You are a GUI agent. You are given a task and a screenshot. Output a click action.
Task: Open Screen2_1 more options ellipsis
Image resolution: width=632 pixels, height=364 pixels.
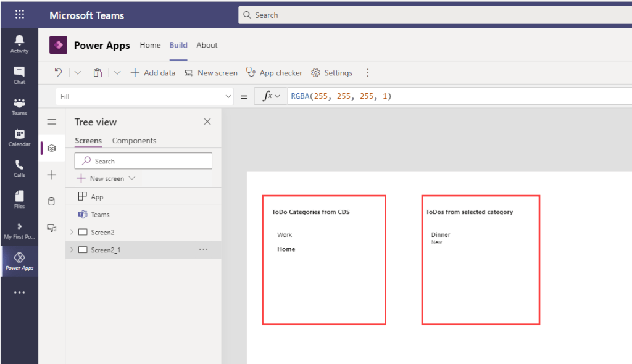204,249
